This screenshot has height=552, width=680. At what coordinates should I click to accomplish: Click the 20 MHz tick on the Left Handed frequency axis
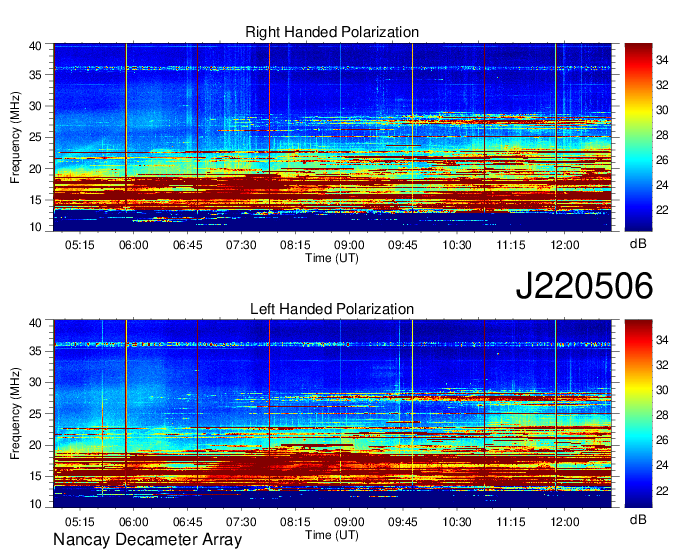click(35, 445)
